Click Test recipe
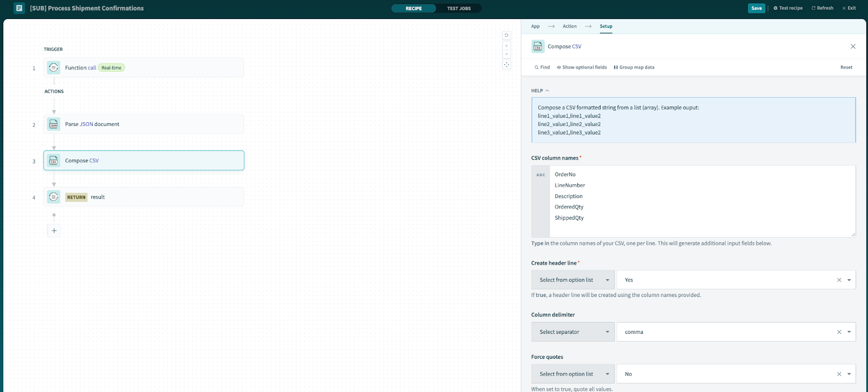Viewport: 868px width, 392px height. pyautogui.click(x=788, y=8)
